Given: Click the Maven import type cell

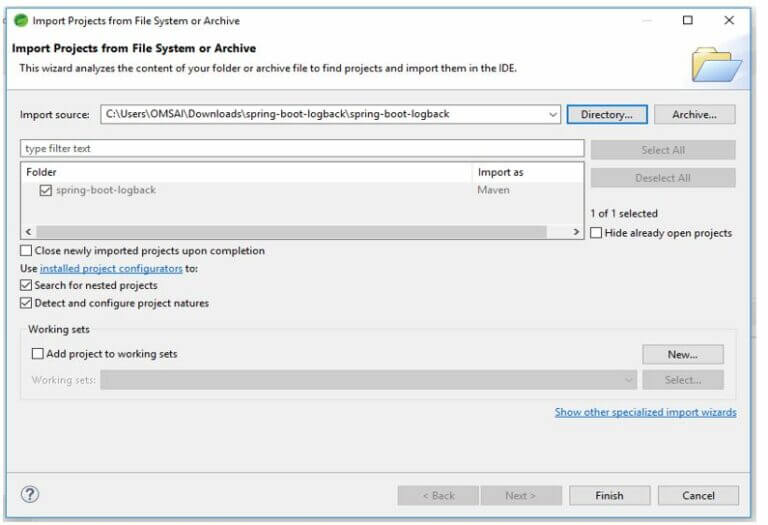Looking at the screenshot, I should click(x=493, y=190).
